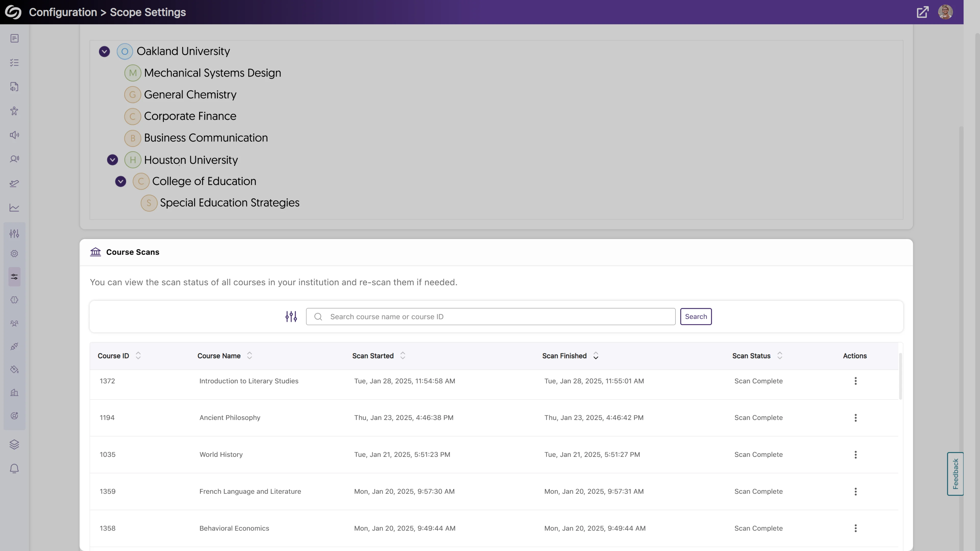This screenshot has width=980, height=551.
Task: Collapse the College of Education node
Action: pos(121,181)
